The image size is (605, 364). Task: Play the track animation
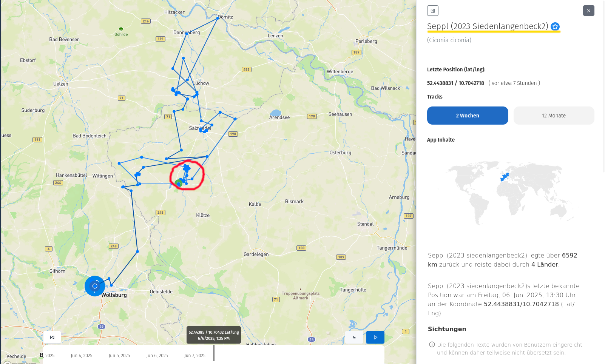(x=375, y=337)
